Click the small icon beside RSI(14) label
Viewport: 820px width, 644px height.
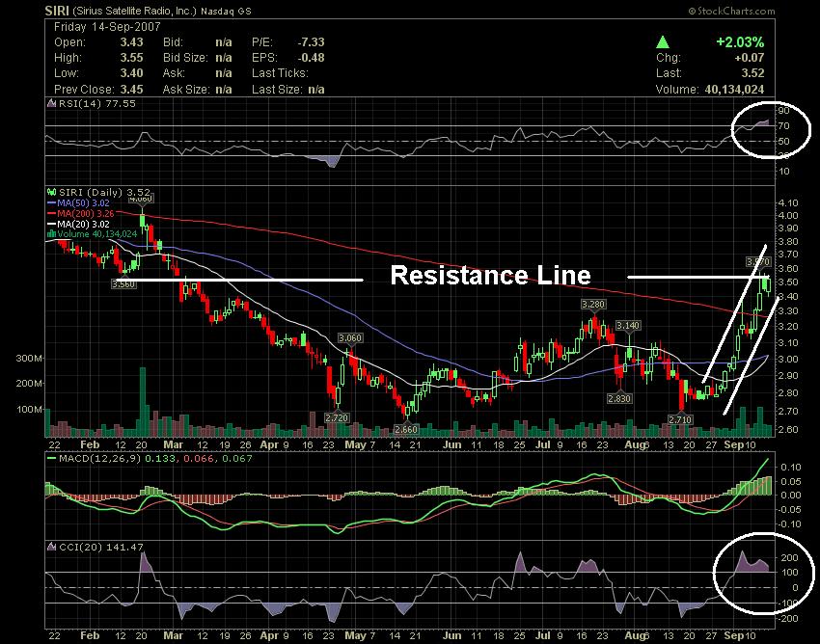52,103
